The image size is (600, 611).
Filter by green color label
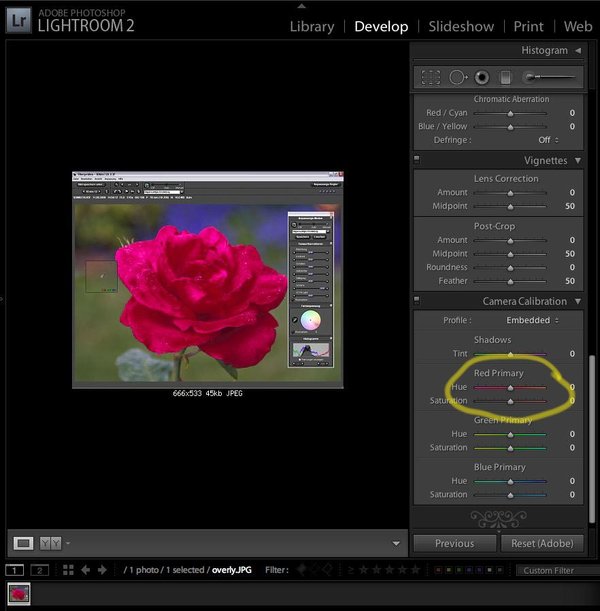point(459,570)
